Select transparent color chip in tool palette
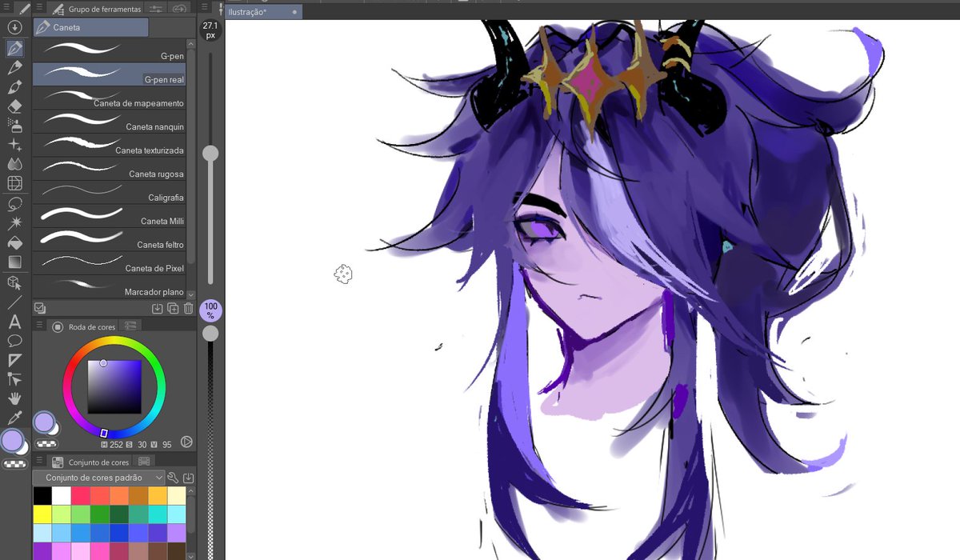The height and width of the screenshot is (560, 960). pyautogui.click(x=14, y=464)
